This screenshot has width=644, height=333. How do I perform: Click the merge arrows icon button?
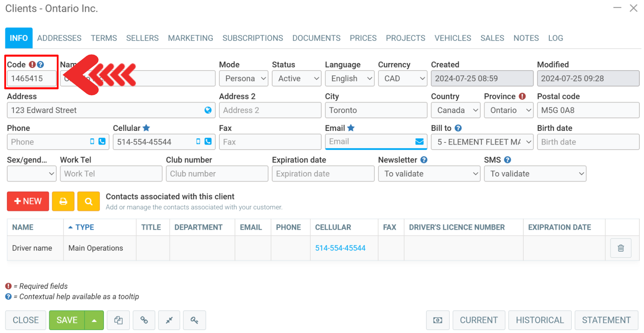(169, 320)
